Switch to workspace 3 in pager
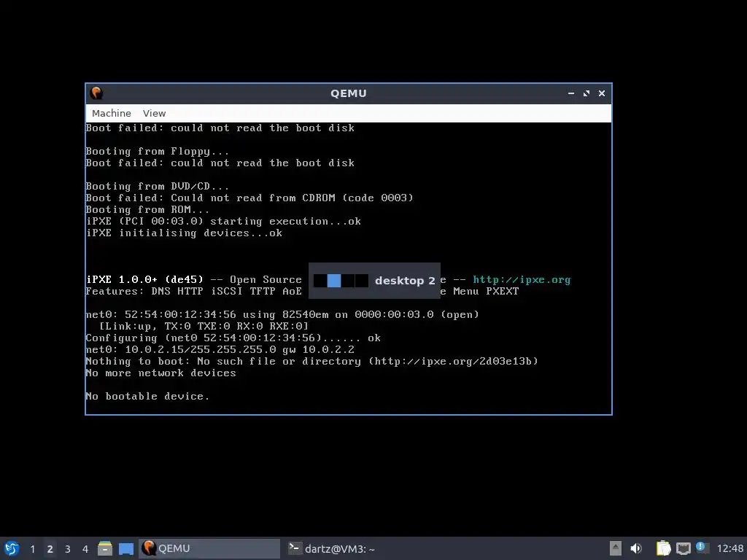This screenshot has width=747, height=560. 68,548
